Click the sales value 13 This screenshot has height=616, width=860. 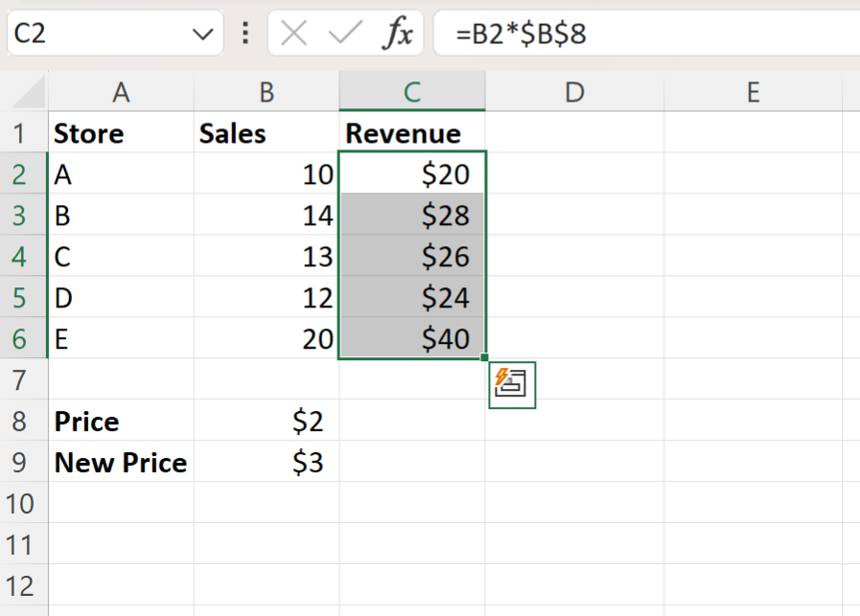click(267, 257)
